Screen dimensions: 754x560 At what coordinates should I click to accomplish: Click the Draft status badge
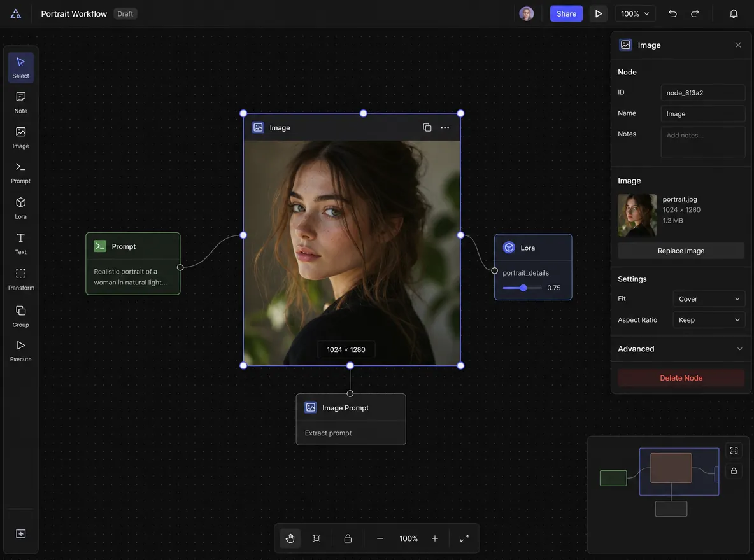[125, 13]
